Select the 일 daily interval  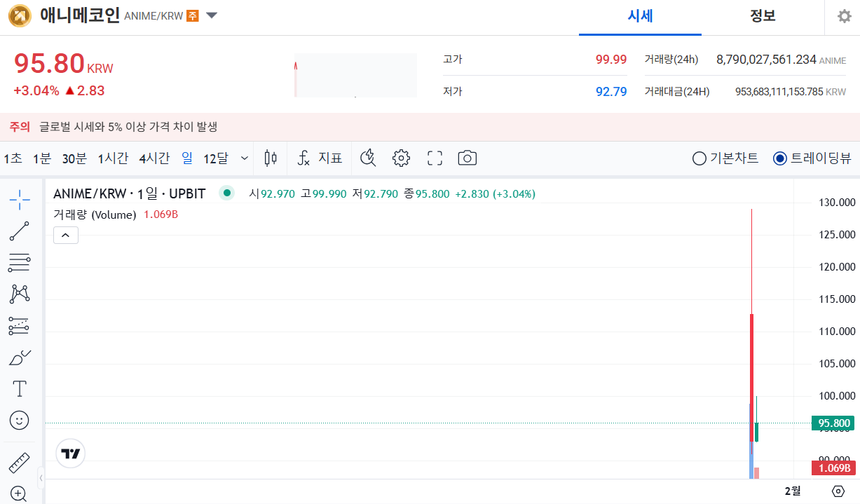point(187,158)
